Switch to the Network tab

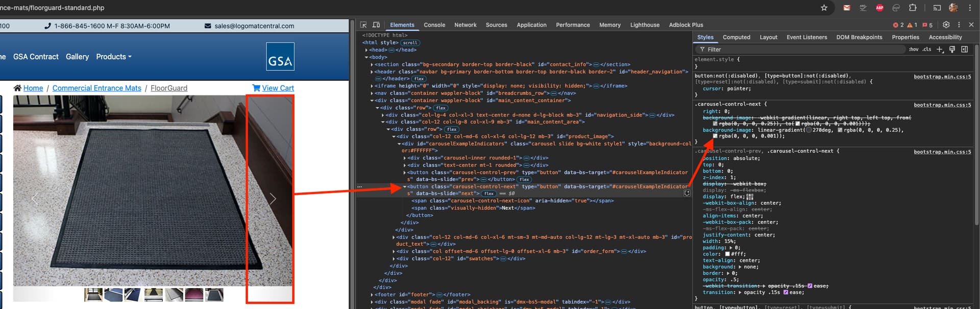465,25
